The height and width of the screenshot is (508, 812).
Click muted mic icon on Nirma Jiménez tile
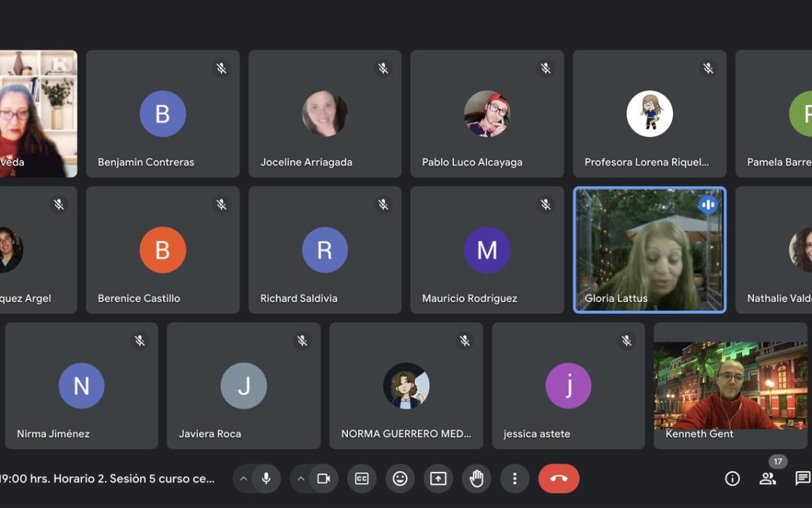coord(140,341)
